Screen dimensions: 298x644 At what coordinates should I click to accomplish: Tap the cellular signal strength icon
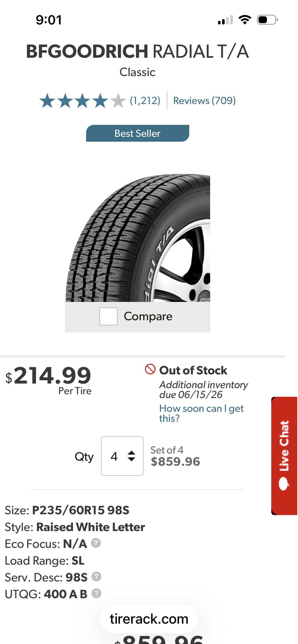(x=225, y=20)
